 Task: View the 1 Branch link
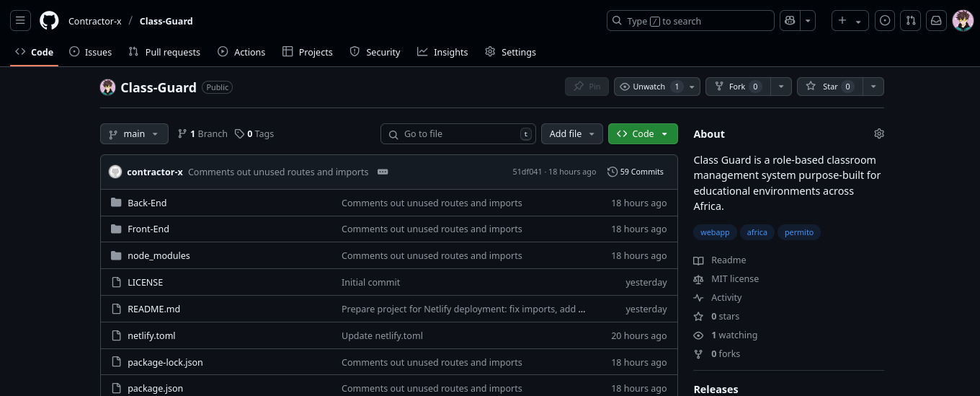pyautogui.click(x=202, y=133)
